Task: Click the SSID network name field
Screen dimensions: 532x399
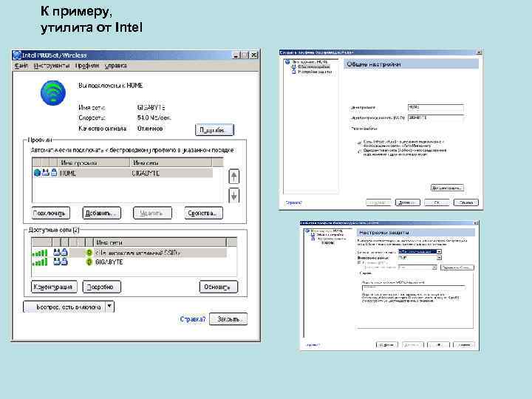Action: pos(436,117)
